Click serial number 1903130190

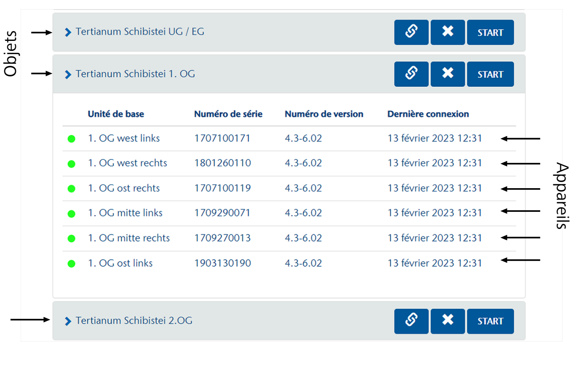pos(222,263)
